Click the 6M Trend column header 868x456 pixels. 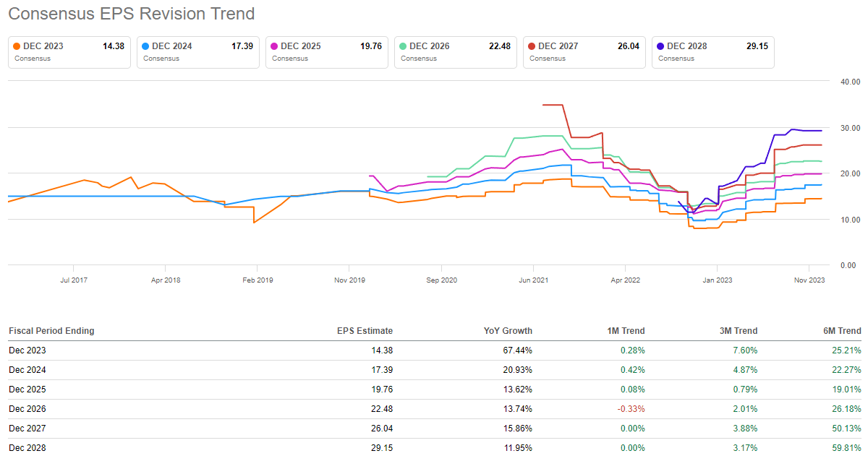click(841, 331)
